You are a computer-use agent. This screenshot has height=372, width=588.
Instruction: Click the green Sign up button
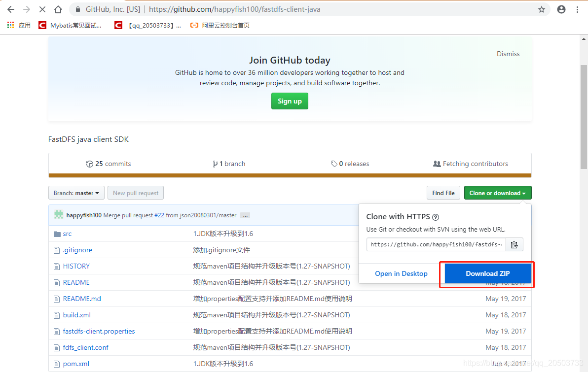pos(290,101)
